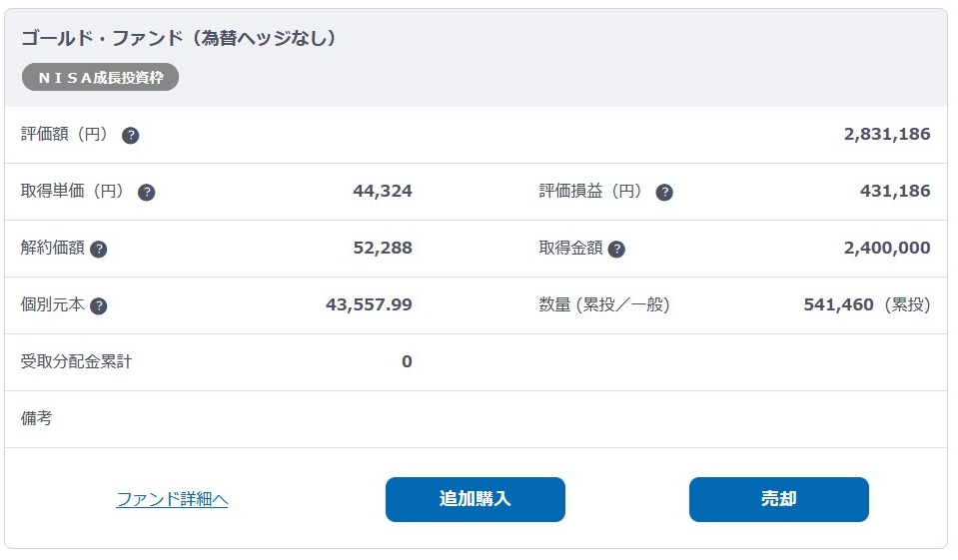Click the 解約価額 value 52,288
The image size is (958, 560).
(382, 248)
